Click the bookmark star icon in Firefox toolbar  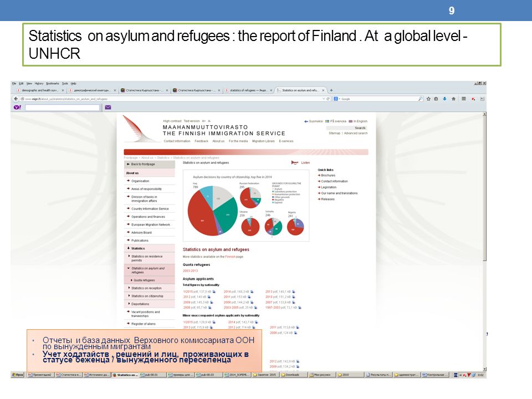tap(428, 99)
